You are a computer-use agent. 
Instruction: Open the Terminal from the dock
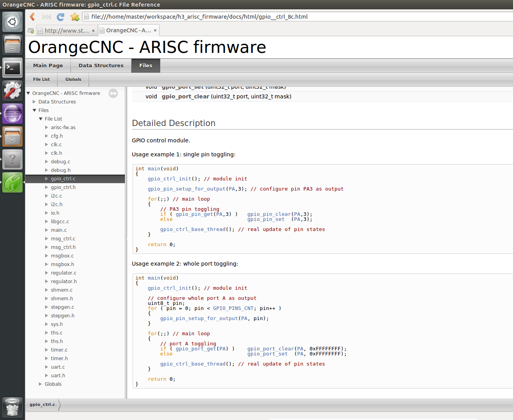(12, 68)
